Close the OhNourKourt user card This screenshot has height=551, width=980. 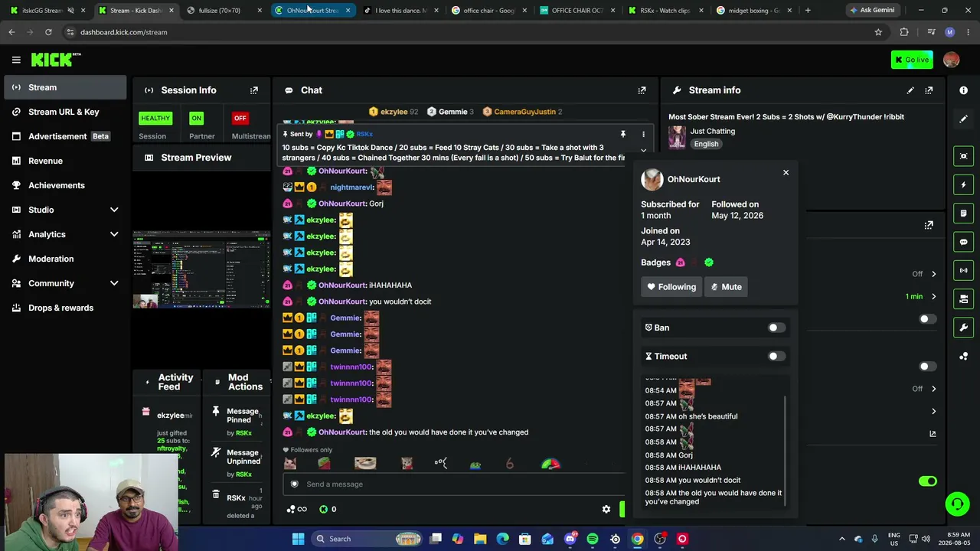tap(786, 172)
